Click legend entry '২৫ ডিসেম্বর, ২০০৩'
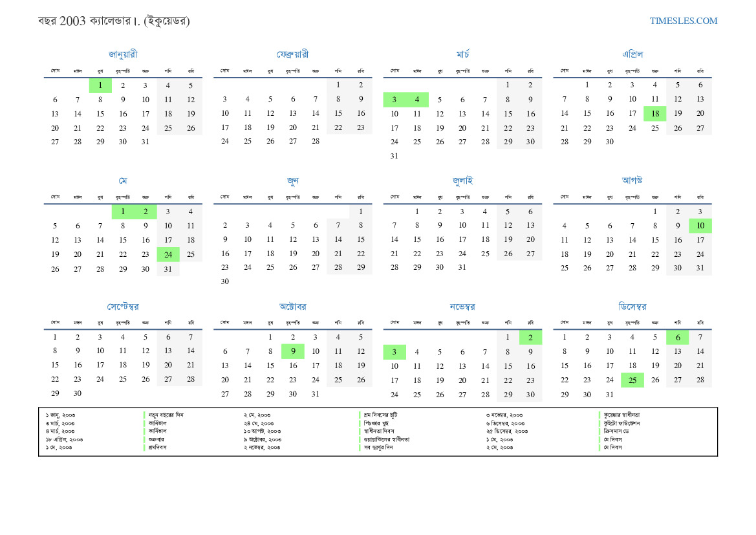The height and width of the screenshot is (535, 756). [x=507, y=431]
